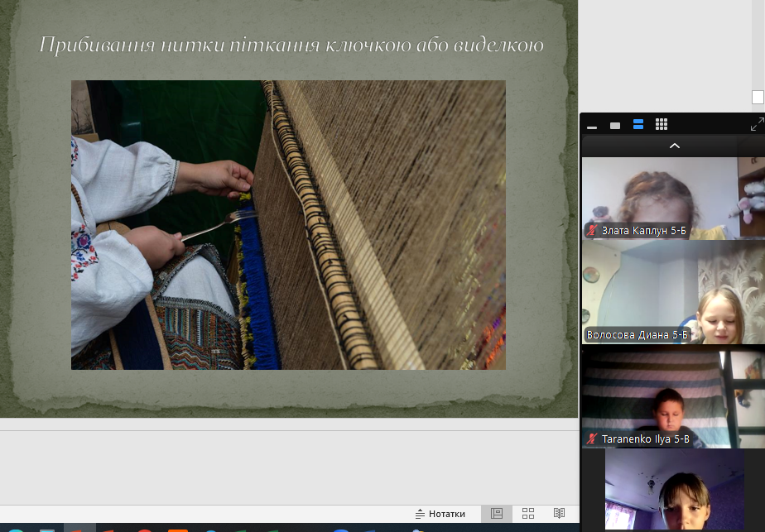This screenshot has height=532, width=765.
Task: Select the blue vertical strip view in Zoom
Action: pos(638,124)
